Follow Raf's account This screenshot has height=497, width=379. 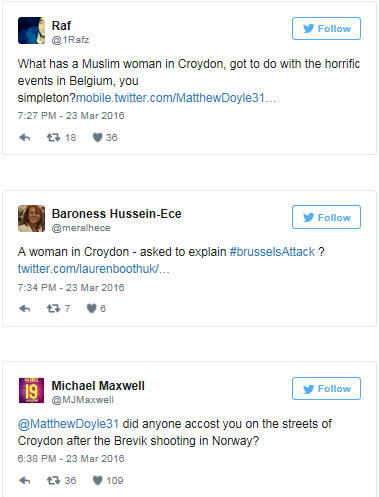coord(326,29)
